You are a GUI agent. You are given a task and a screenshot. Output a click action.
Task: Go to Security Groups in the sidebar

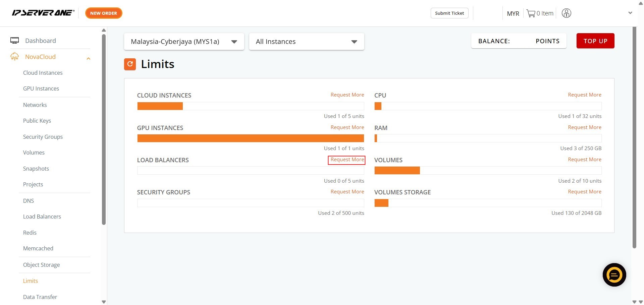(43, 137)
